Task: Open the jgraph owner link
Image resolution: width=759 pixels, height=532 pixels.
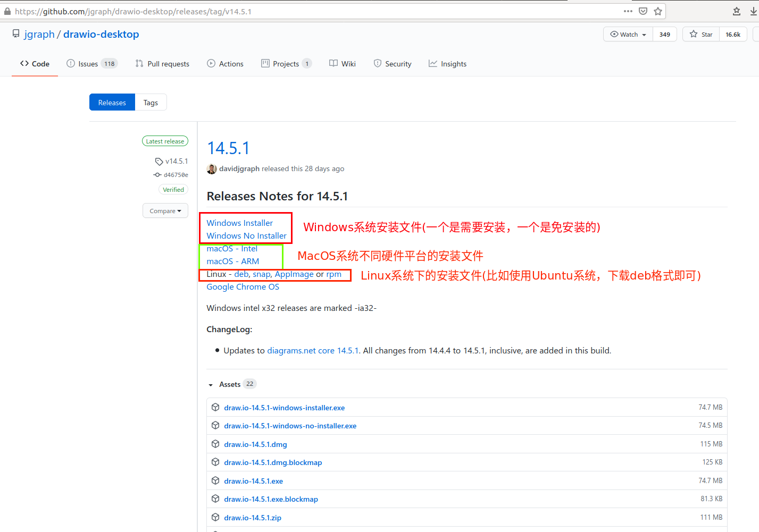Action: pyautogui.click(x=39, y=34)
